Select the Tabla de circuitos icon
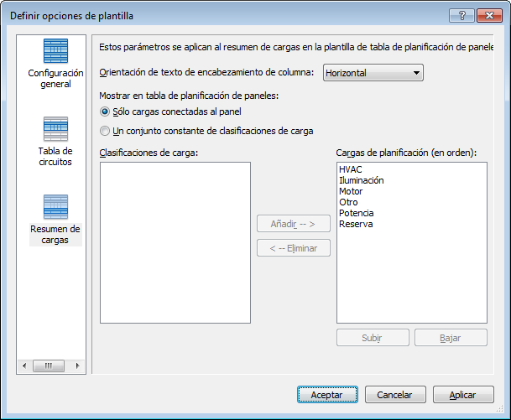Image resolution: width=511 pixels, height=420 pixels. point(55,130)
